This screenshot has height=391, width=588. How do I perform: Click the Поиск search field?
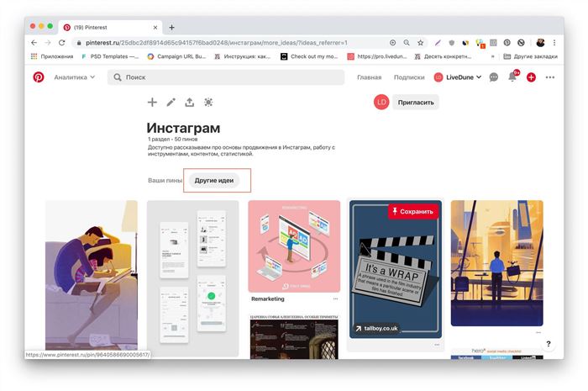point(226,77)
